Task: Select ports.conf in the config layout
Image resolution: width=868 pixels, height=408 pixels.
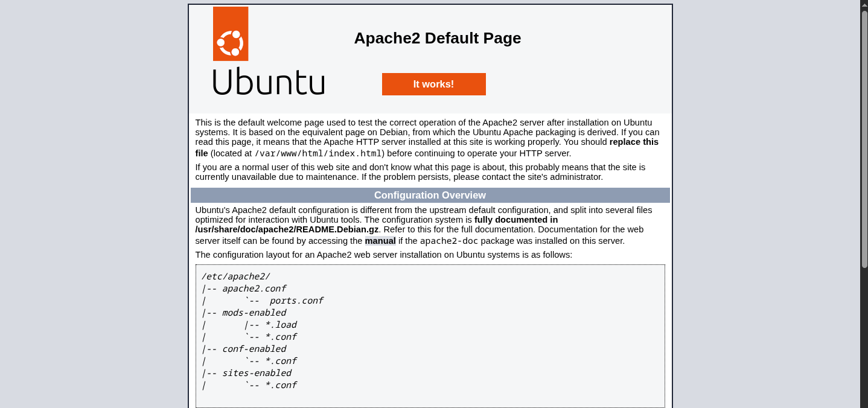Action: tap(296, 301)
